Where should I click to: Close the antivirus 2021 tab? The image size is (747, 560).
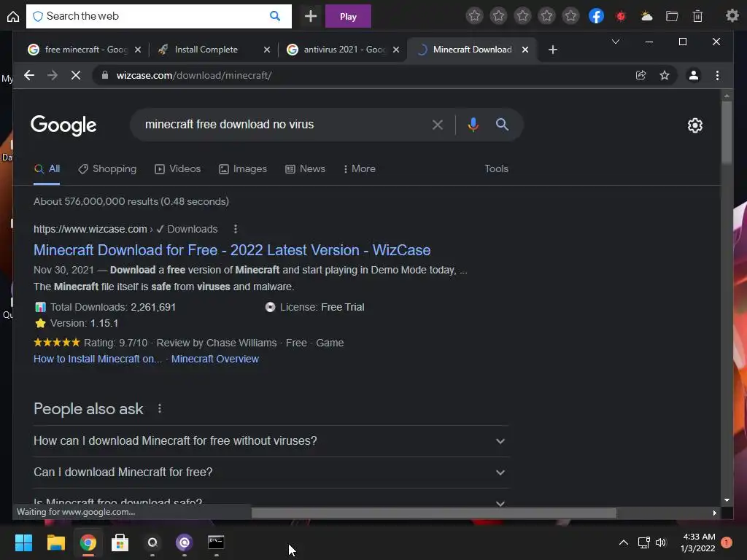(x=396, y=50)
